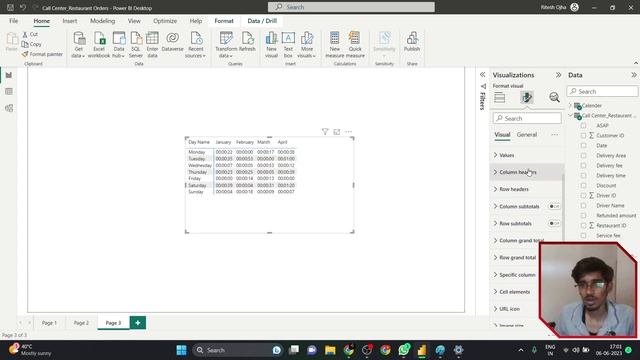Screen dimensions: 640x360
Task: Switch to Report view in the sidebar
Action: pos(9,75)
